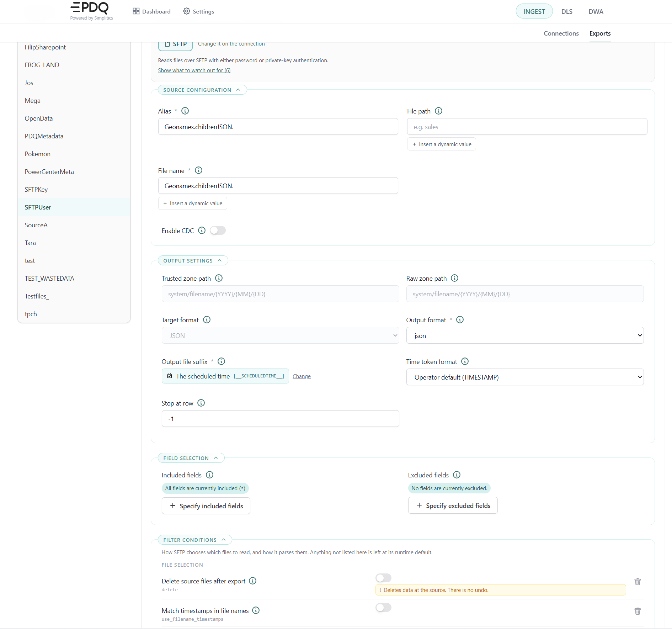Click Specify included fields button
Viewport: 672px width, 630px height.
click(206, 506)
